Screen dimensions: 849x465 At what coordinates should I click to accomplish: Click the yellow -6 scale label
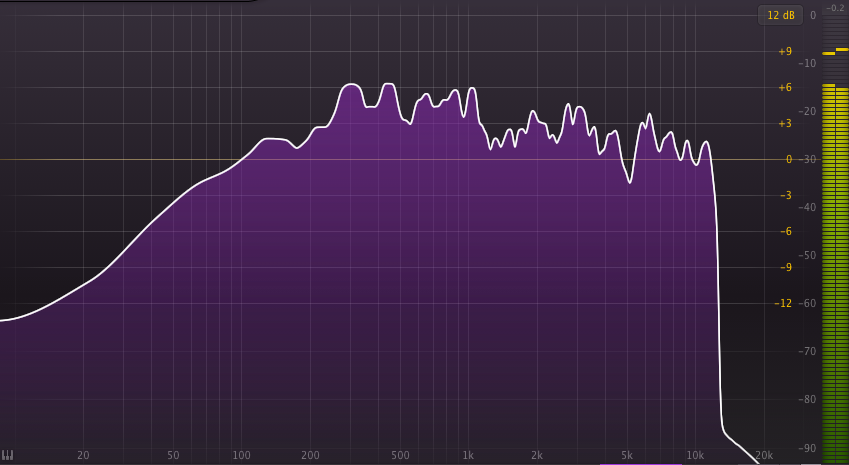786,231
